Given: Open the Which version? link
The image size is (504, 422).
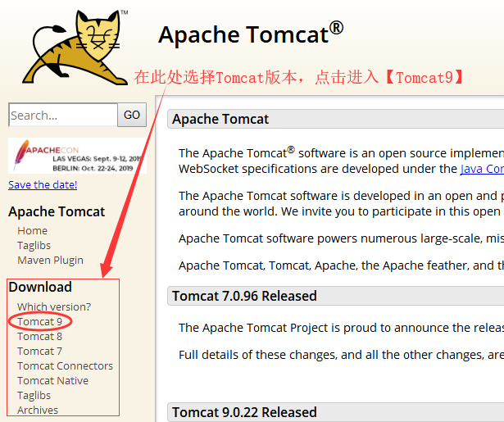Looking at the screenshot, I should click(54, 307).
